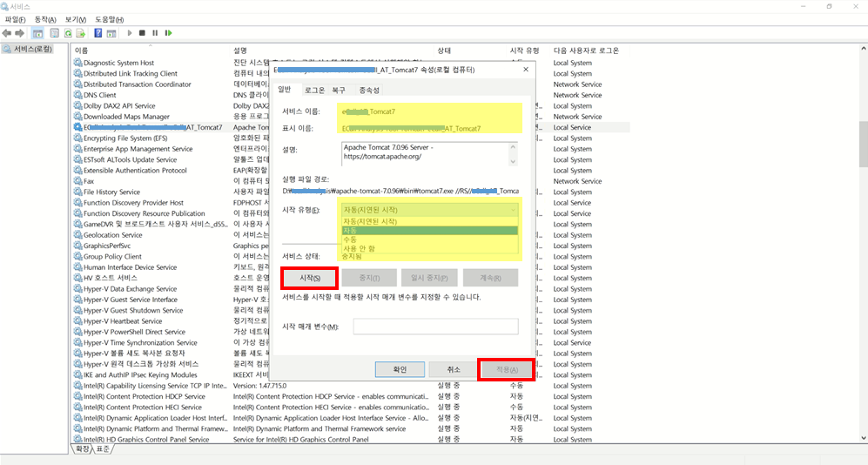Toggle the action pane toolbar icon
The width and height of the screenshot is (868, 465).
click(111, 33)
